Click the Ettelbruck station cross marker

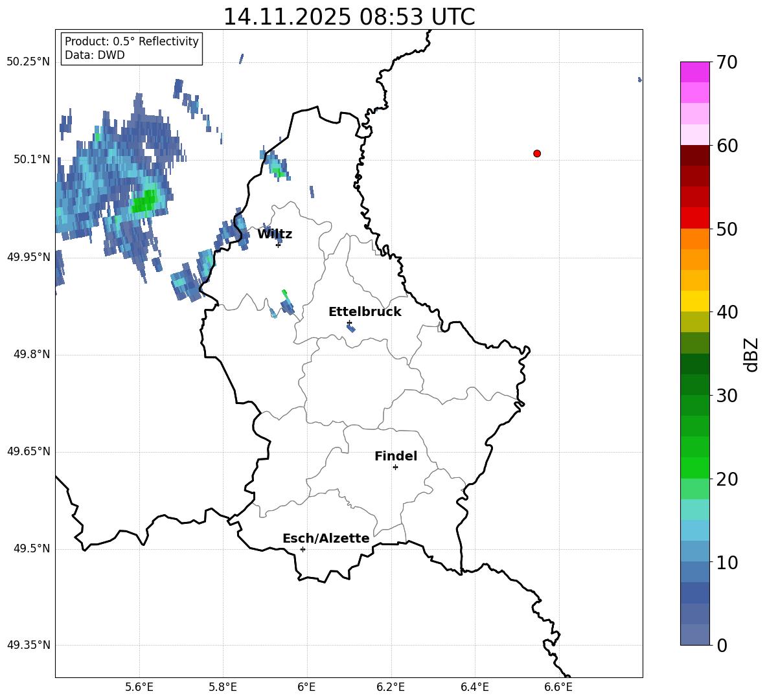349,322
